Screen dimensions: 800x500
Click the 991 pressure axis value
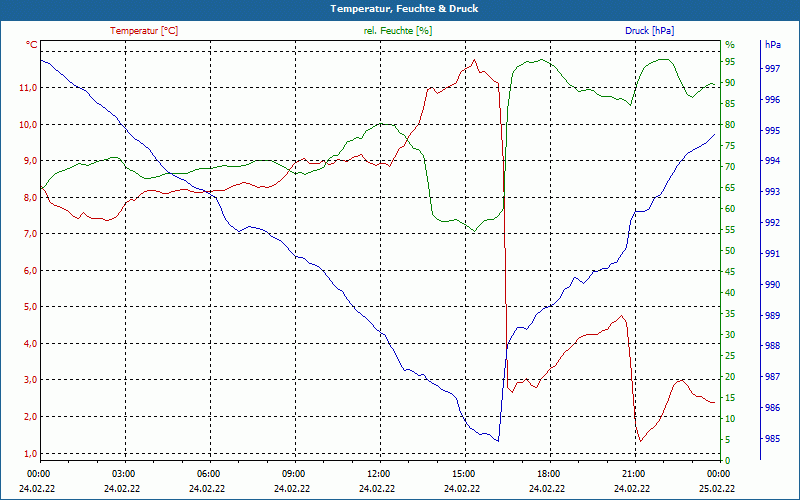click(772, 254)
